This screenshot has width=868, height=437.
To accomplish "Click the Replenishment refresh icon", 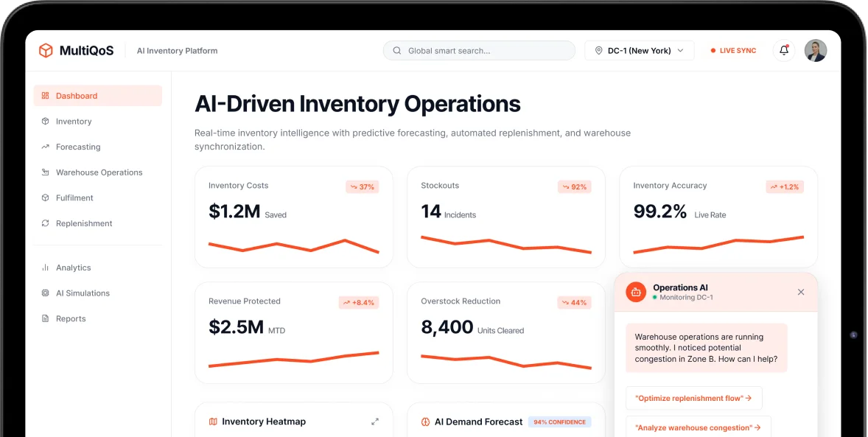I will pos(46,223).
